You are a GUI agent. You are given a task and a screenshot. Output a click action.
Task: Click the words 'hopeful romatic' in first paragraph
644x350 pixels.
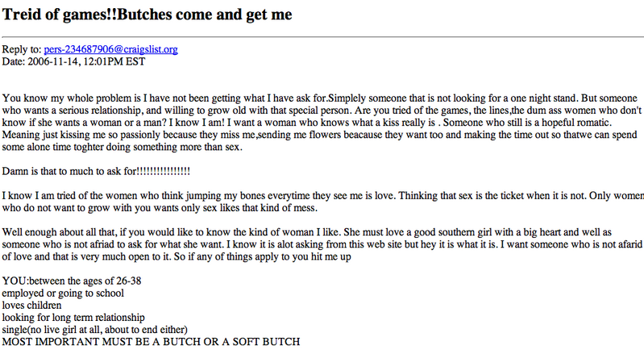tap(576, 123)
